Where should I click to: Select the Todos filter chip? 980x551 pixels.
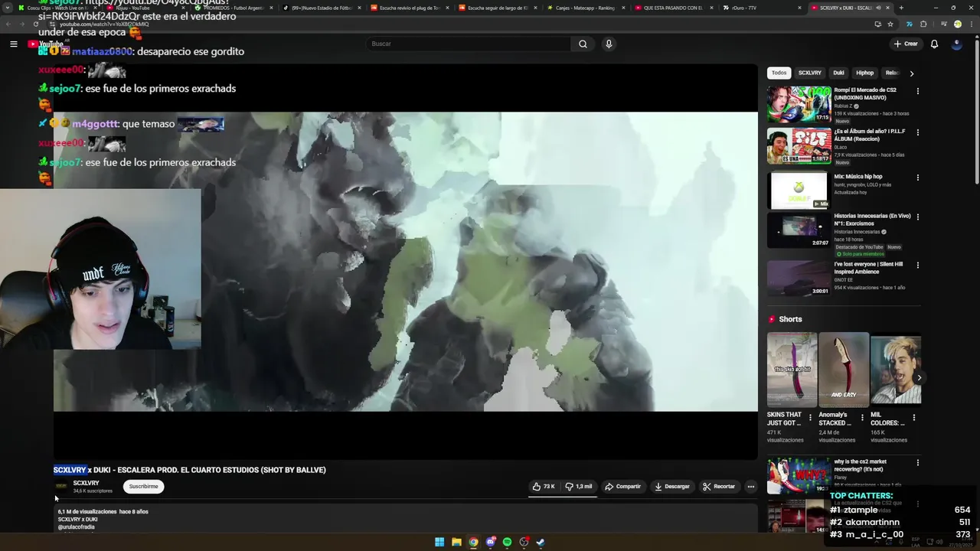(x=779, y=73)
